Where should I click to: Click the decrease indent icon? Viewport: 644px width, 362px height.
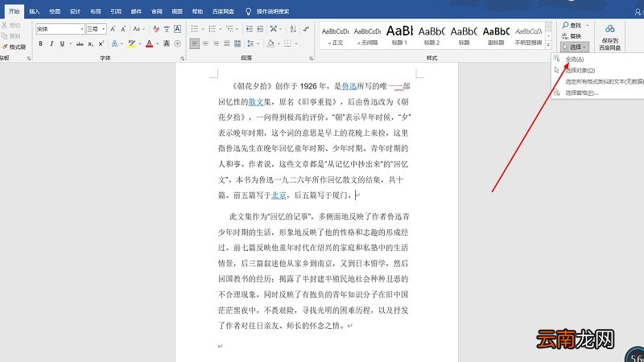[249, 29]
